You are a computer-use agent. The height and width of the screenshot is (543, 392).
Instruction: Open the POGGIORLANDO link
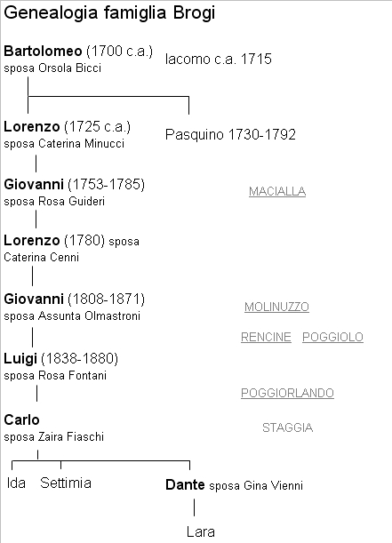pos(287,393)
